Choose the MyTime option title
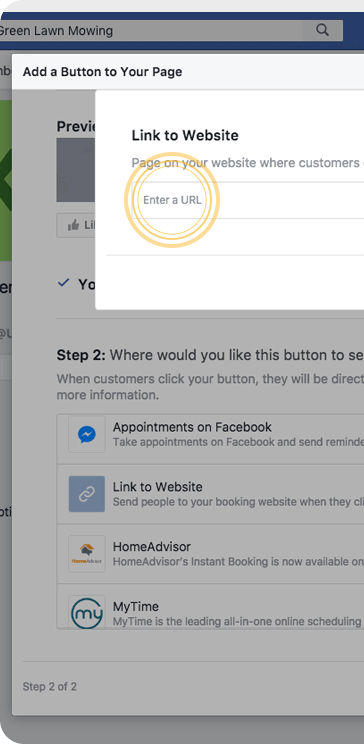The height and width of the screenshot is (744, 364). [x=136, y=606]
